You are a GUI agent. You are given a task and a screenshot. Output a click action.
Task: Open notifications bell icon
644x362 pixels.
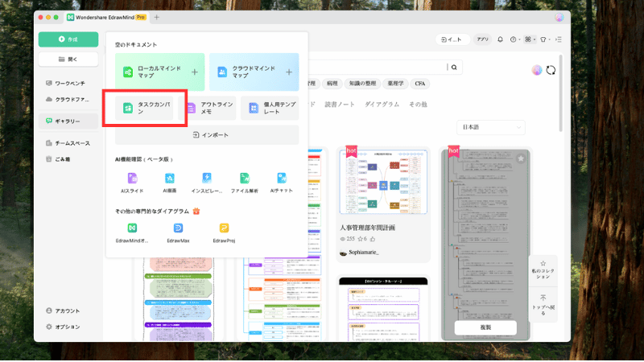500,39
